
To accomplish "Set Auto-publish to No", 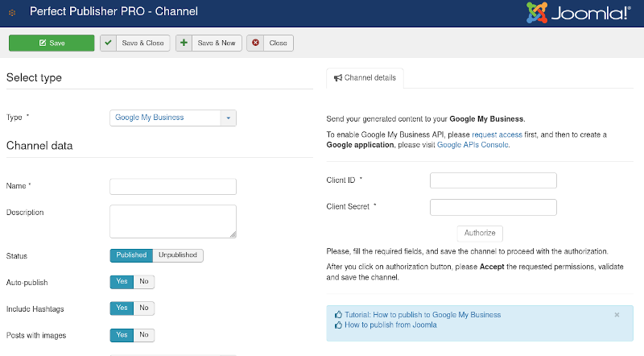I will point(144,282).
